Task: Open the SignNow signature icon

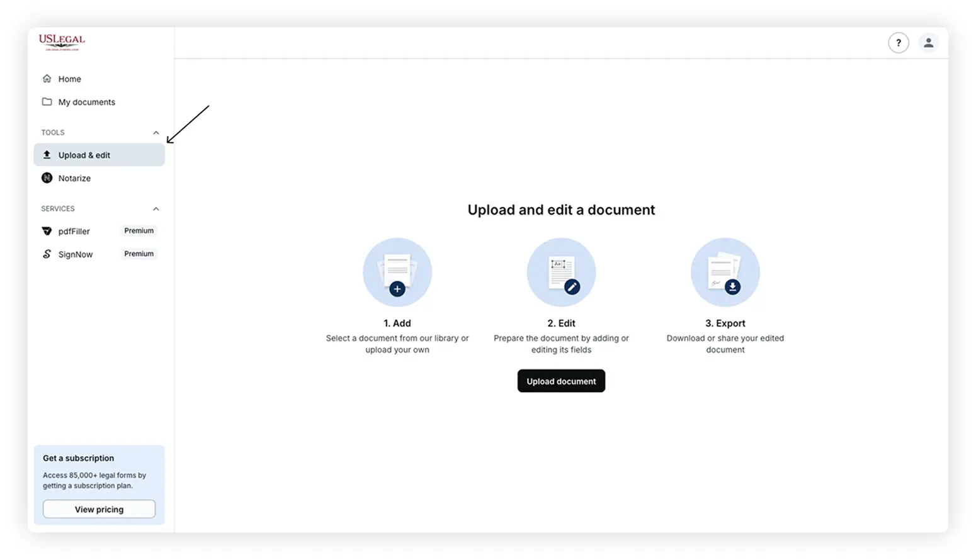Action: [47, 254]
